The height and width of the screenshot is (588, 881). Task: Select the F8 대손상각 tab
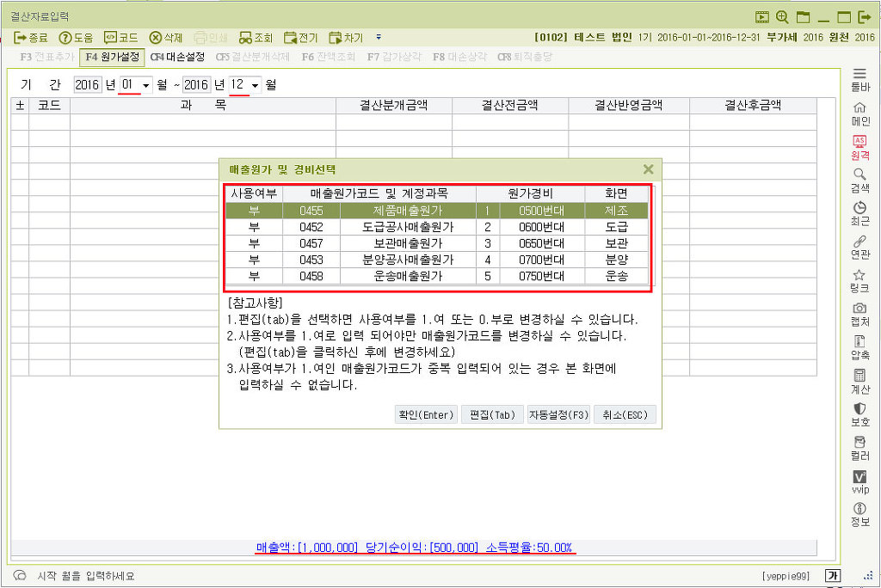[x=459, y=57]
